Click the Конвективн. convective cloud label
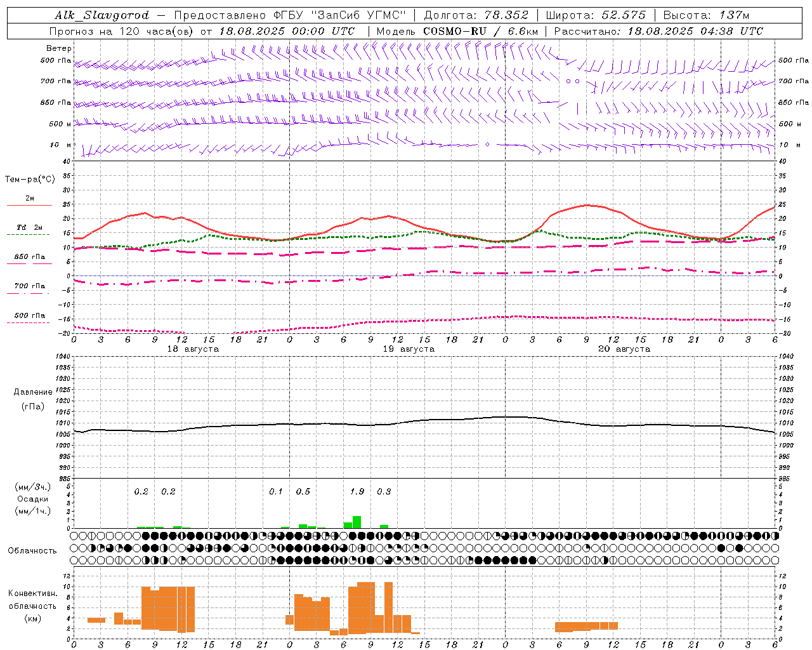Screen dimensions: 812x650 coord(32,594)
